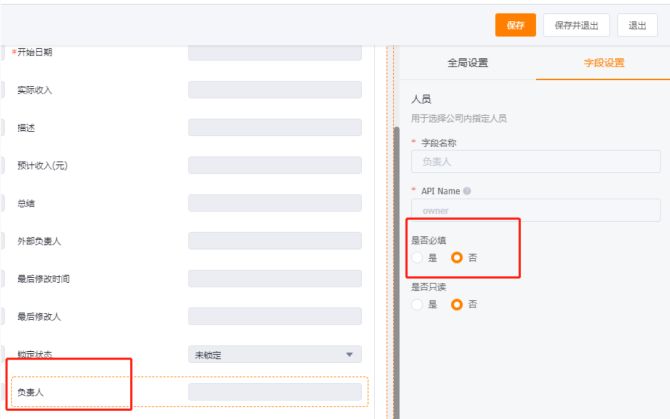Viewport: 670px width, 419px height.
Task: Select the 负责人 field row in the form
Action: (x=188, y=391)
